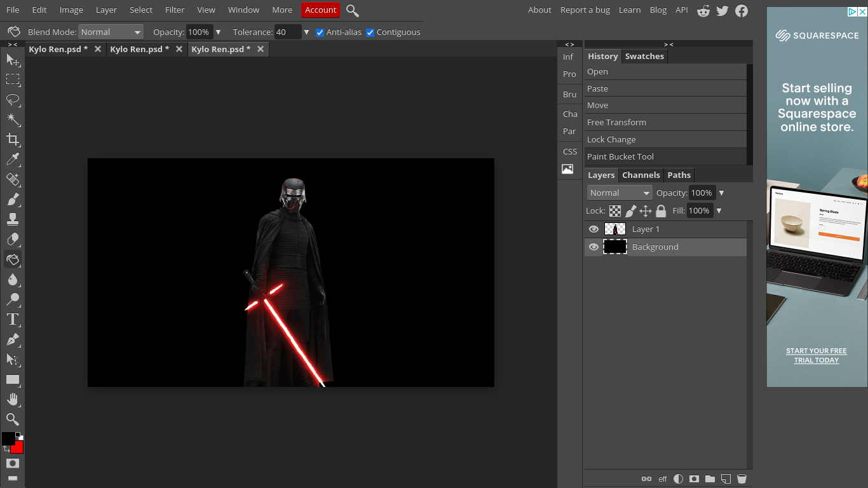The height and width of the screenshot is (488, 868).
Task: Toggle lock all padlock icon
Action: (661, 211)
